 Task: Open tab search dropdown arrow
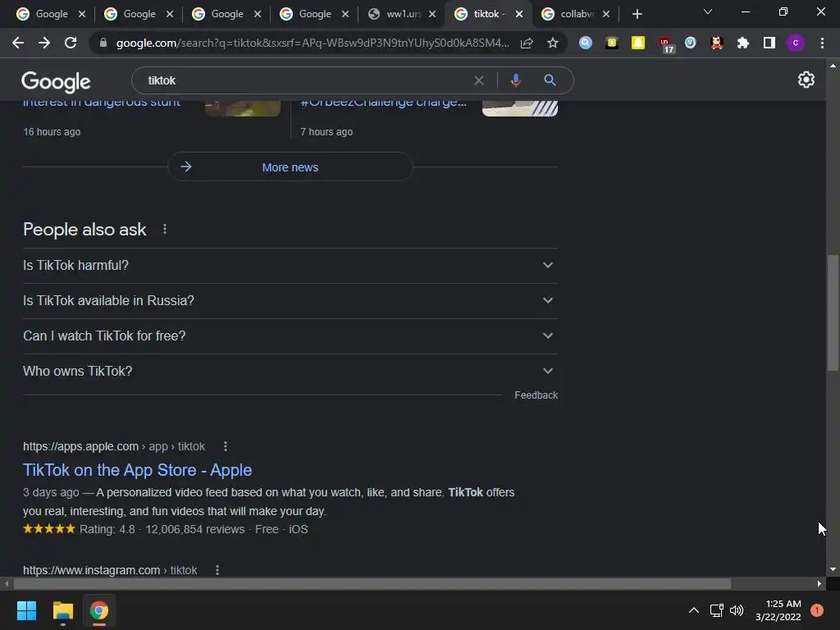click(708, 11)
